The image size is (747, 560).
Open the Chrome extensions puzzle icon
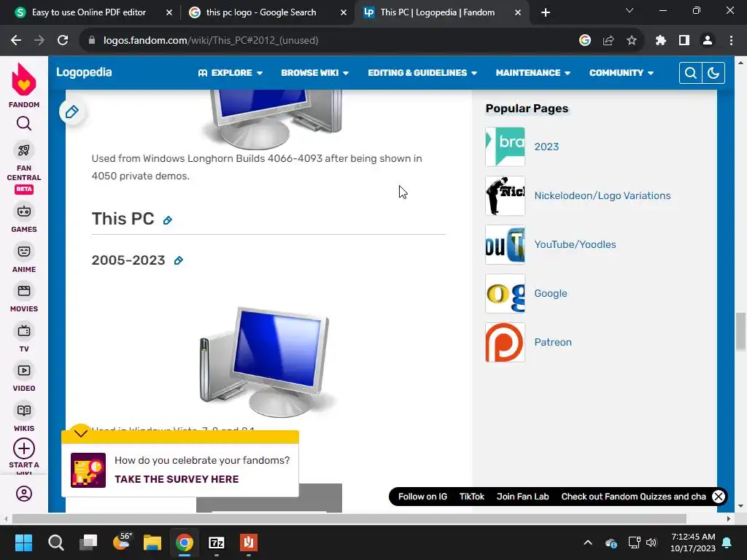660,41
